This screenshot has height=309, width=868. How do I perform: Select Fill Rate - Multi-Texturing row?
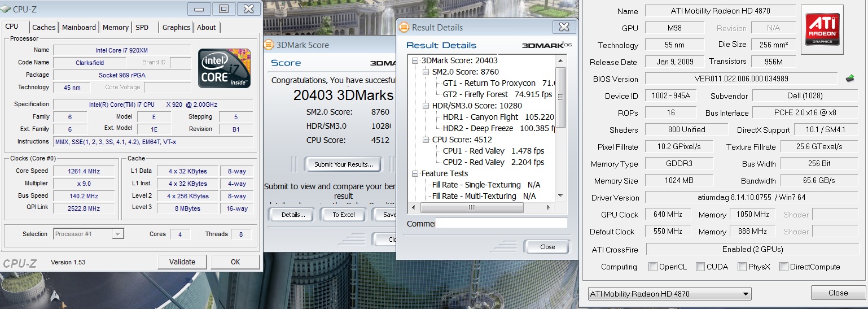[x=484, y=196]
